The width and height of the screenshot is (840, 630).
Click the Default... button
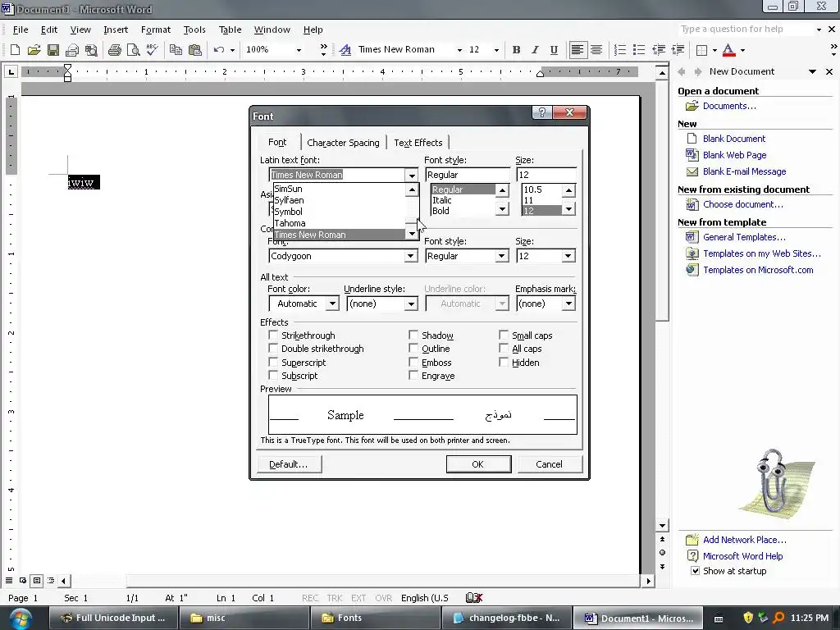(289, 464)
